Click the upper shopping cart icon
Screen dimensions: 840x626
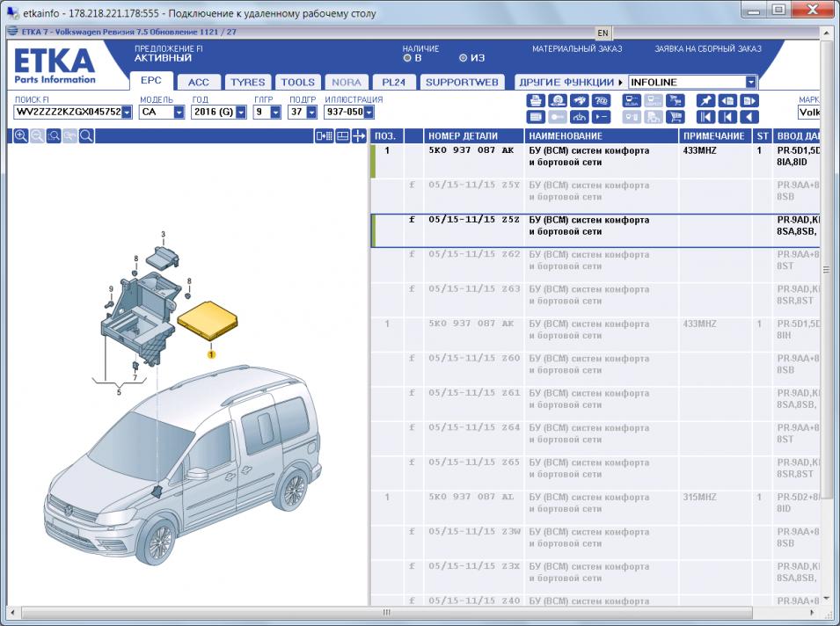pos(676,101)
